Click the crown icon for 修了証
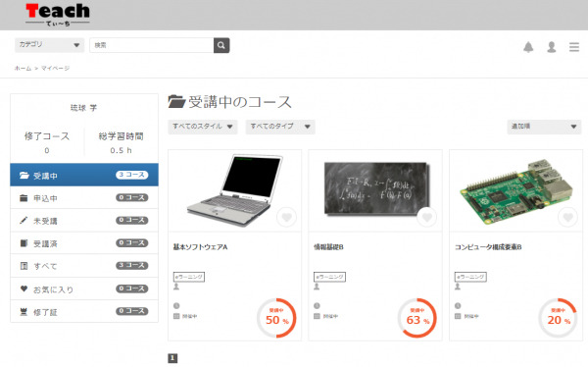 click(24, 311)
